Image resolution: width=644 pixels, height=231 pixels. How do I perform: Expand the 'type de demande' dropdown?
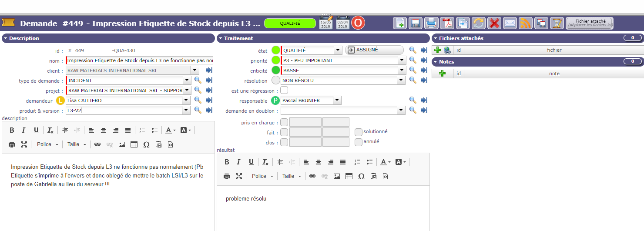click(x=187, y=80)
